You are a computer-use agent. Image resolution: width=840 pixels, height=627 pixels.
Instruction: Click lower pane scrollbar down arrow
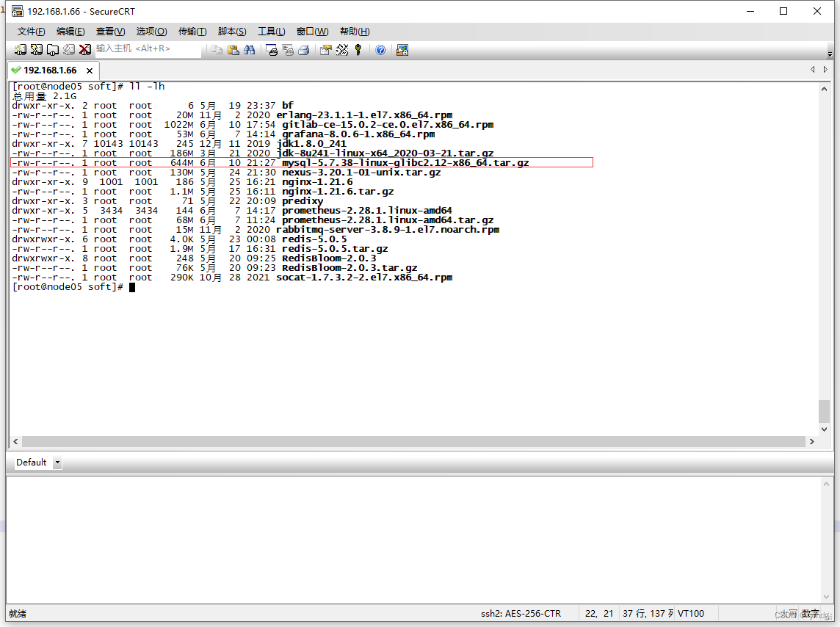[825, 597]
